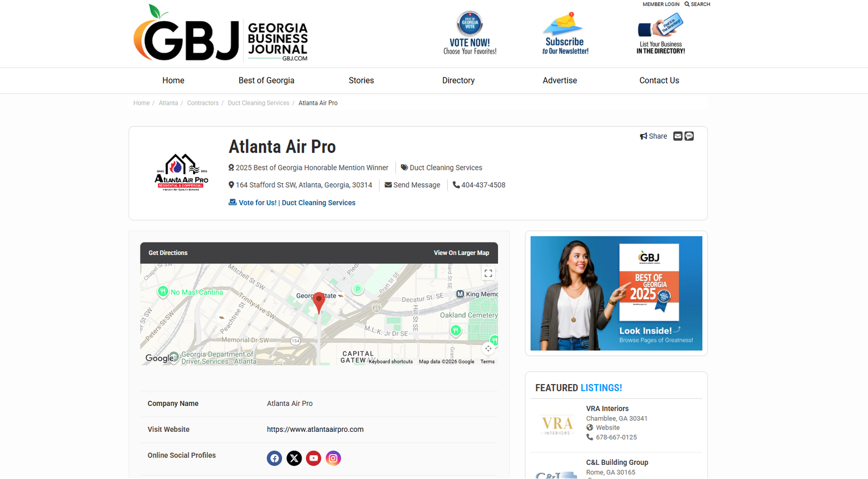The height and width of the screenshot is (479, 868).
Task: Open C&L Building Group listing title
Action: [x=617, y=462]
